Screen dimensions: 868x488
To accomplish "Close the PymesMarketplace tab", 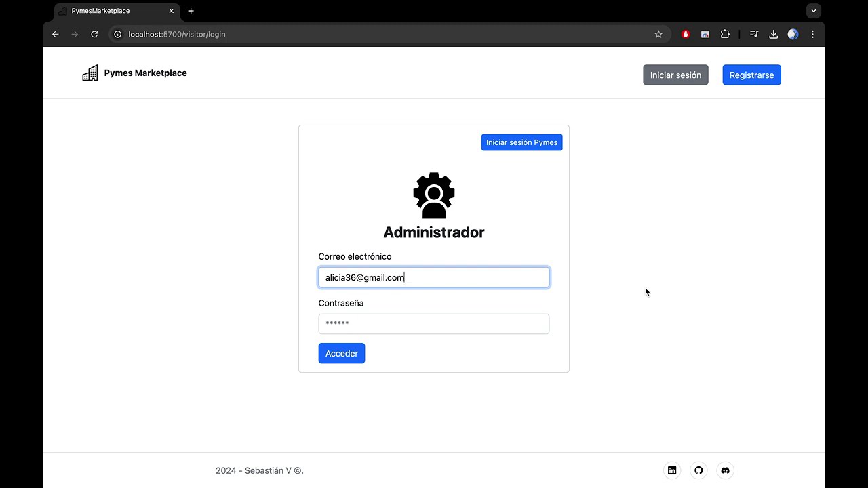I will coord(172,11).
